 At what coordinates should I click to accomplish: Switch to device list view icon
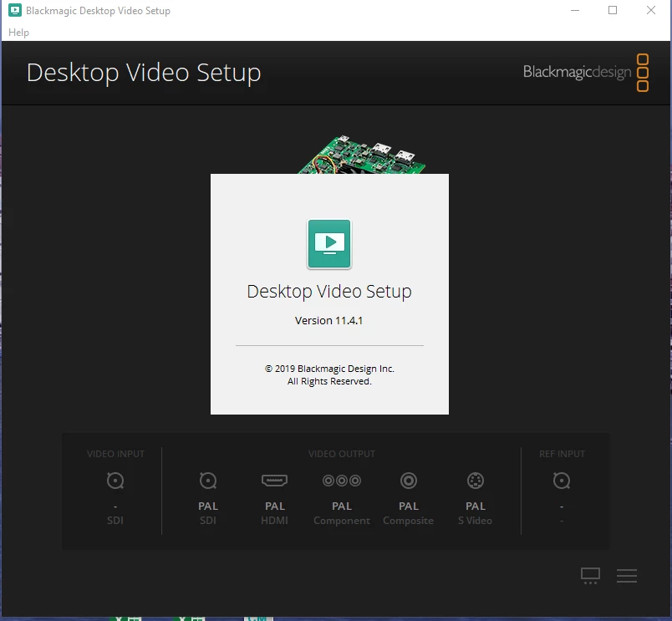coord(627,576)
